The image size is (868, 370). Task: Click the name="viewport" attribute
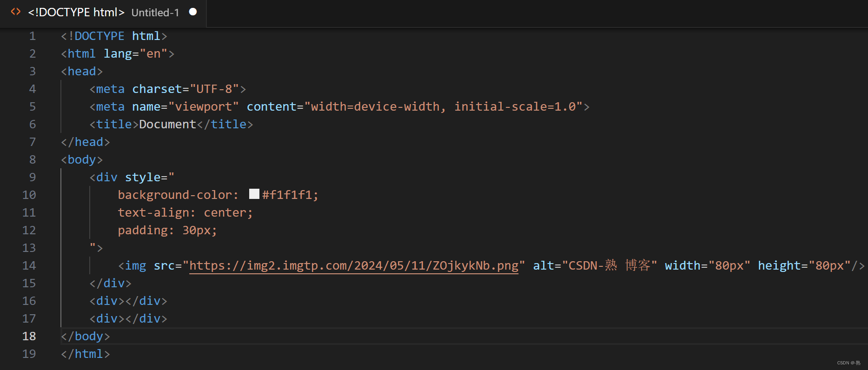186,107
